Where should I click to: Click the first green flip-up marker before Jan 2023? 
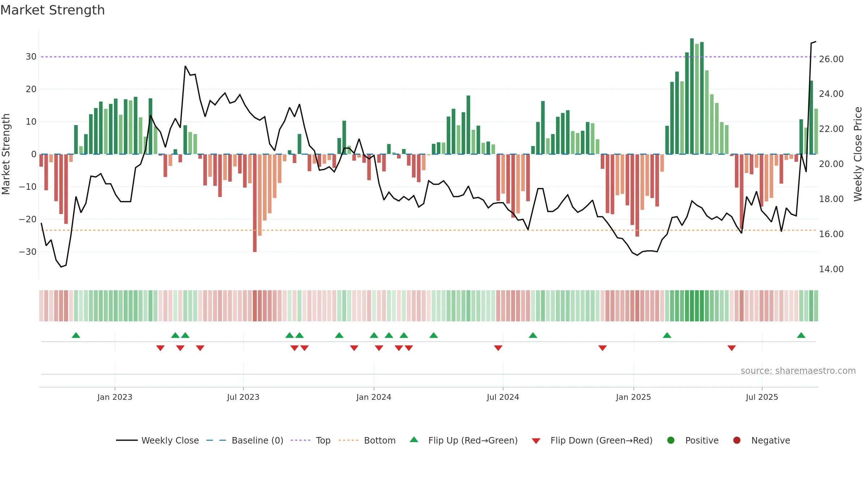tap(76, 335)
